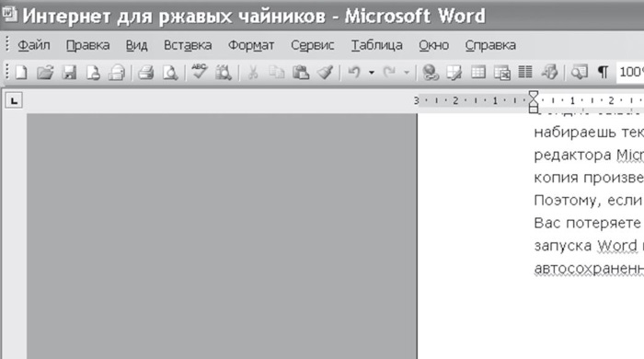
Task: Open the Окно menu
Action: [433, 45]
